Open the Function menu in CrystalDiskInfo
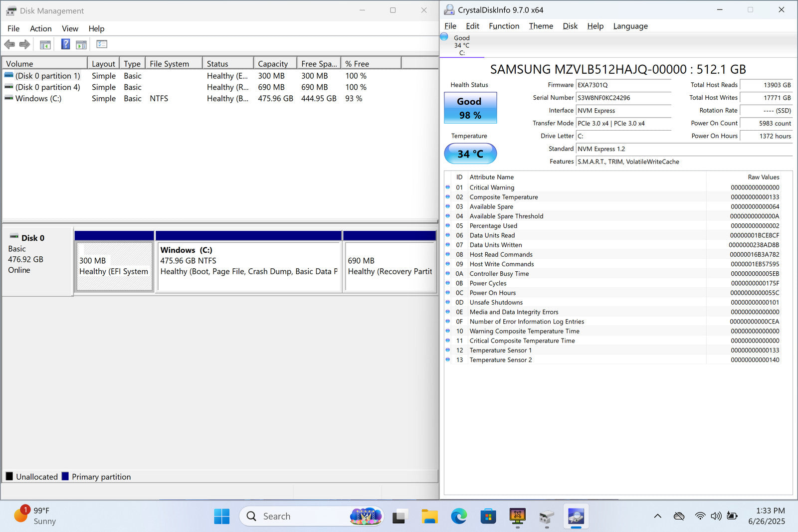The image size is (798, 532). click(504, 26)
